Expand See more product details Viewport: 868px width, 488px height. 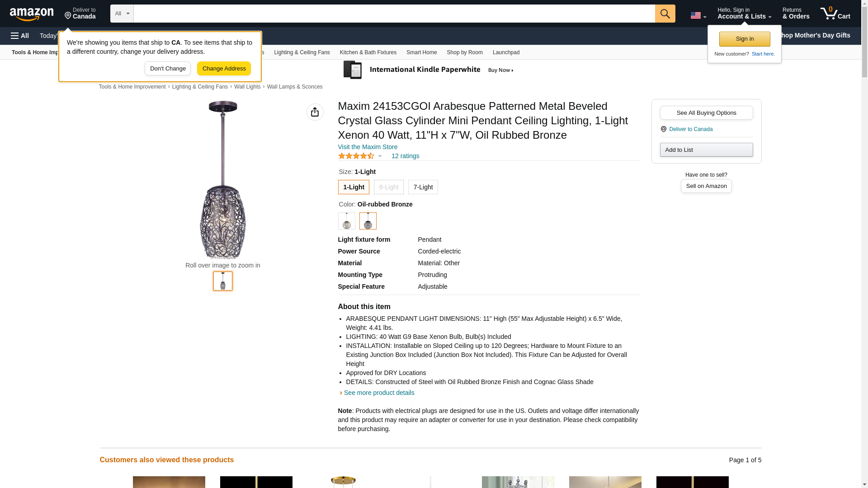[x=378, y=393]
